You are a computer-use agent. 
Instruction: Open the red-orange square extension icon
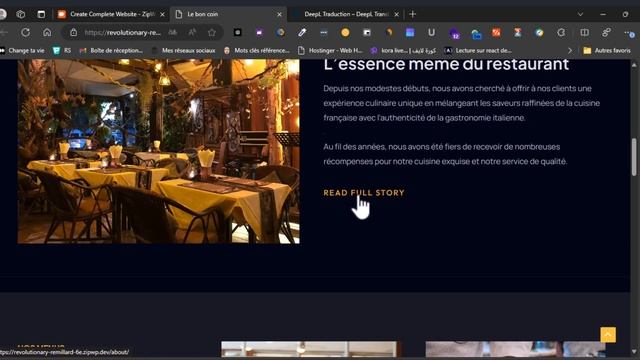point(496,33)
